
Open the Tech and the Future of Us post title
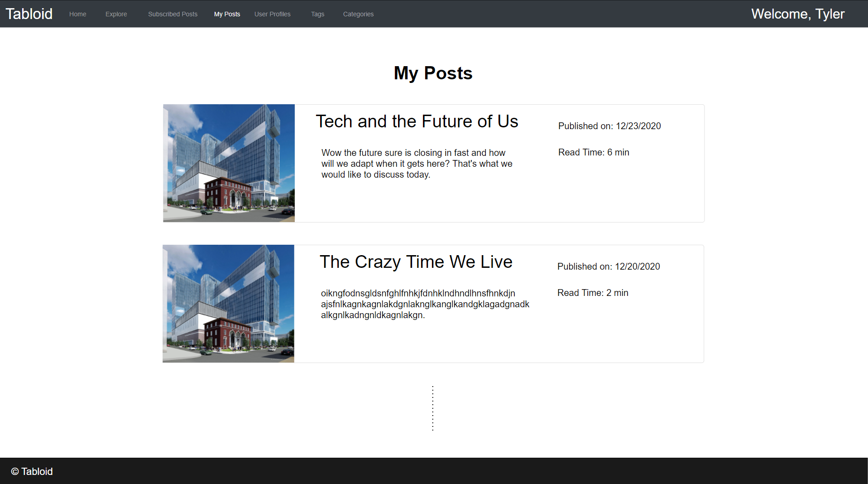pos(417,121)
